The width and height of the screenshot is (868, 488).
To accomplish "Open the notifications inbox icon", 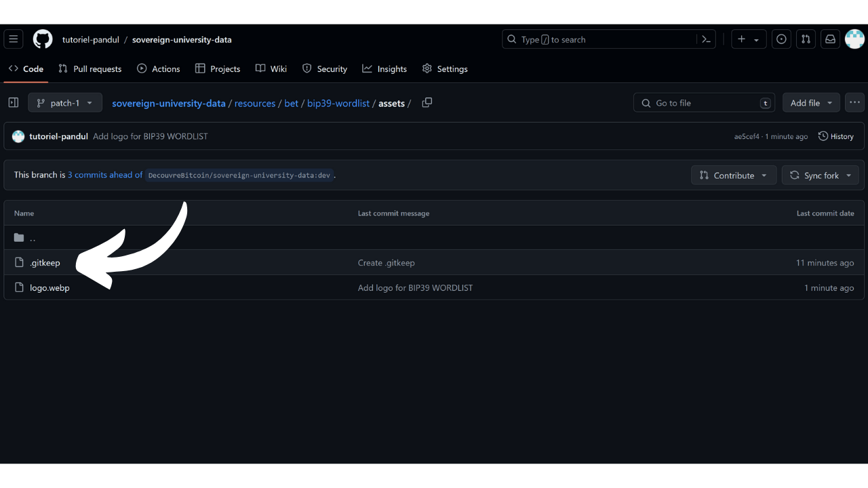I will click(x=830, y=39).
